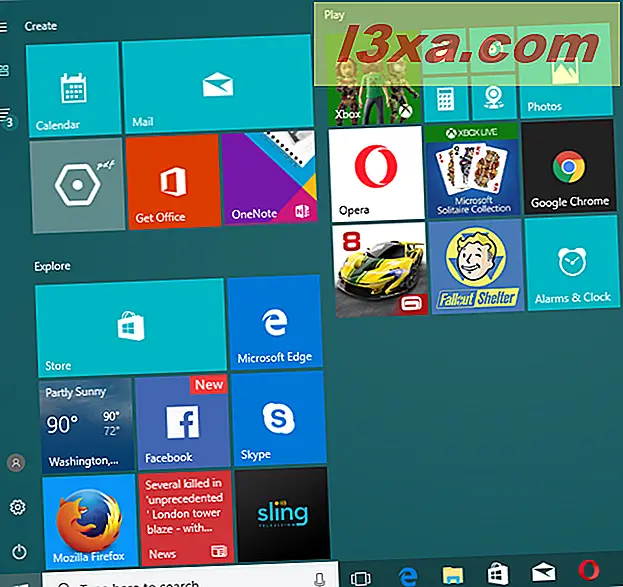Launch the Opera tile
623x587 pixels.
tap(376, 174)
